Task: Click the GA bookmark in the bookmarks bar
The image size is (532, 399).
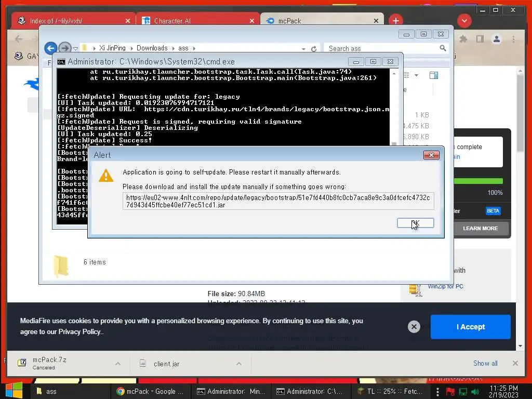Action: (x=26, y=56)
